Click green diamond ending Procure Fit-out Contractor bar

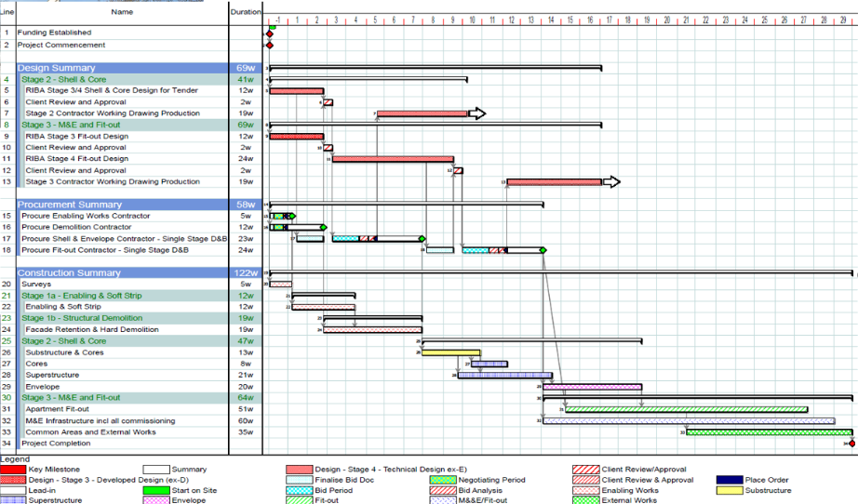tap(543, 250)
